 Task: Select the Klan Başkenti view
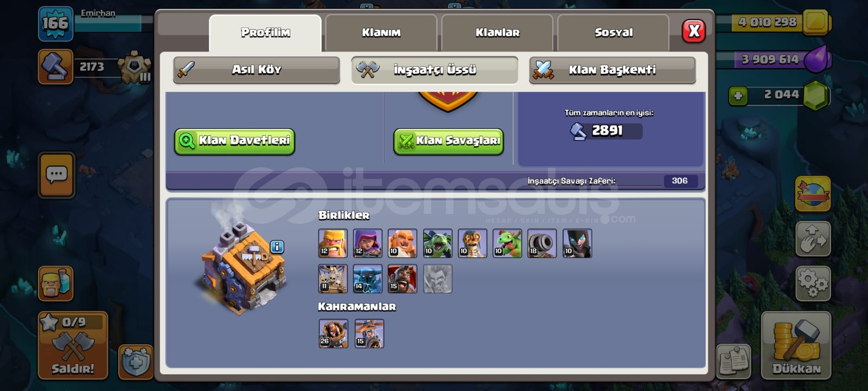pyautogui.click(x=612, y=70)
